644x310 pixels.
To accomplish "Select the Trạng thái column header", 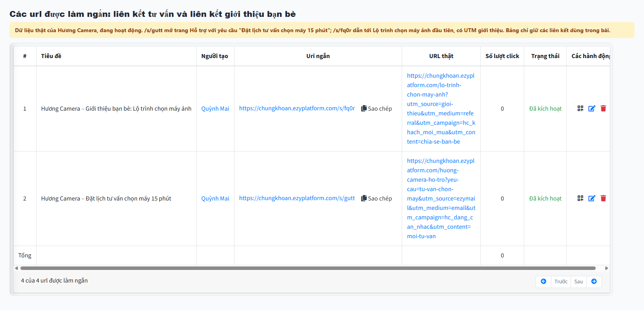I will pos(545,56).
